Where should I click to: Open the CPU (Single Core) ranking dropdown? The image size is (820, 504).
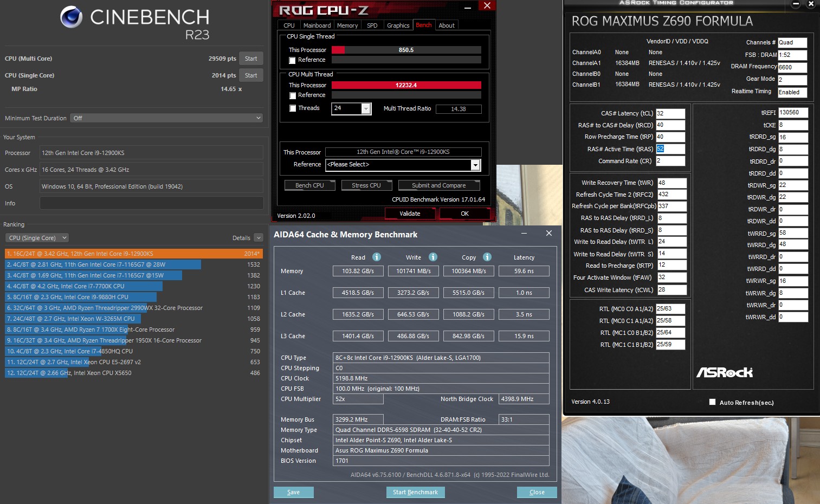pyautogui.click(x=37, y=238)
